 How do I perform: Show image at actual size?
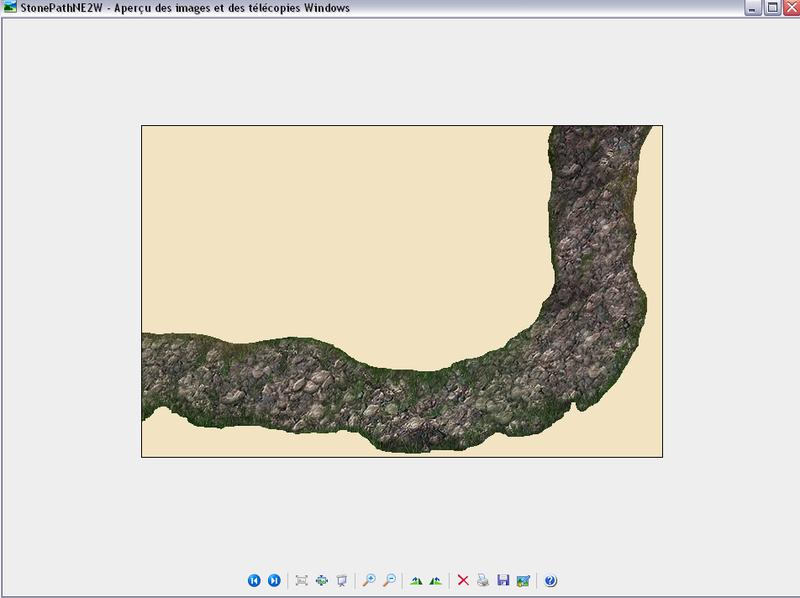(321, 580)
